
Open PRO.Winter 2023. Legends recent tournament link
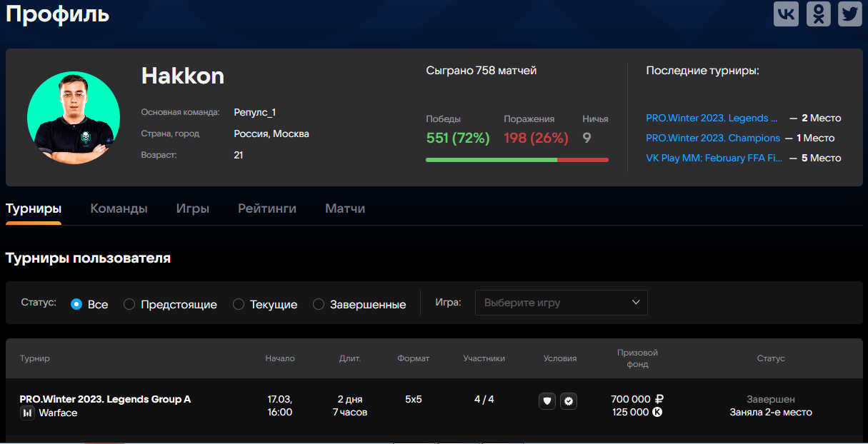click(712, 118)
